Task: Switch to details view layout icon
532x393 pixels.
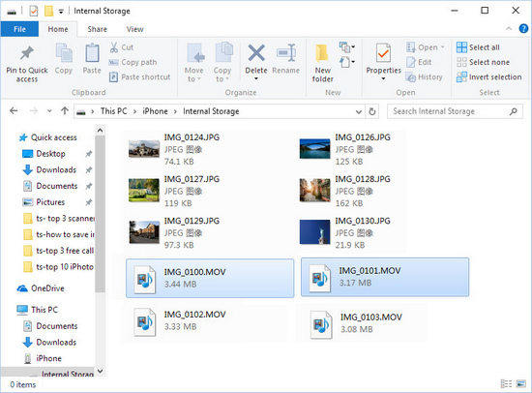Action: [x=506, y=384]
